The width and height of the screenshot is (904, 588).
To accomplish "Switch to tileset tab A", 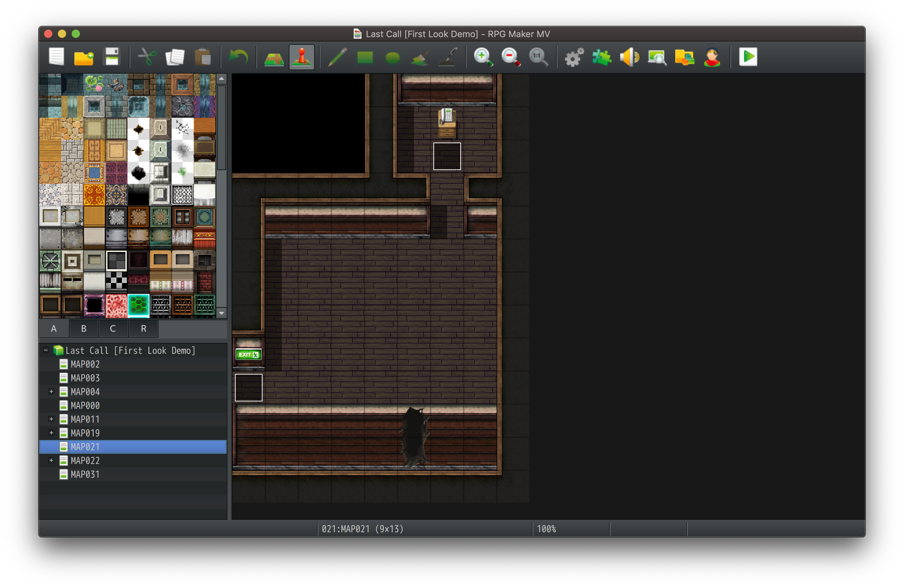I will pos(54,328).
